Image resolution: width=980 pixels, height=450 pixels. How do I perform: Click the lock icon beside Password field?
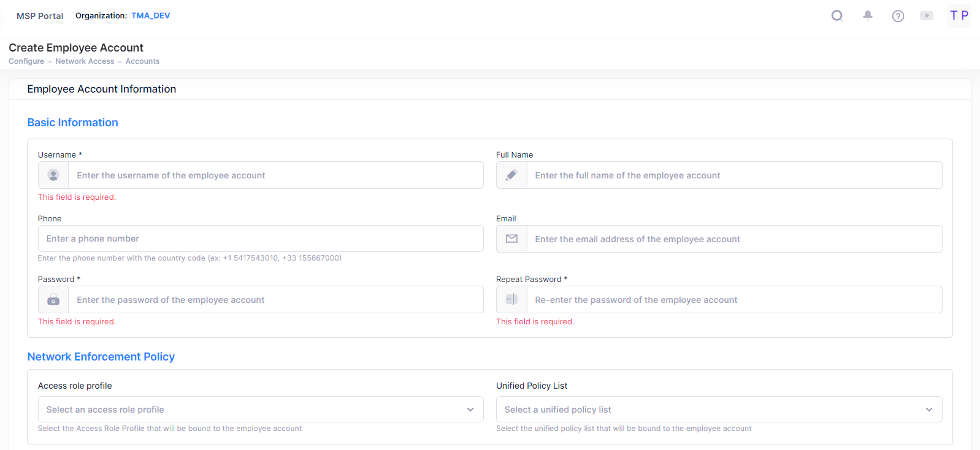(53, 300)
